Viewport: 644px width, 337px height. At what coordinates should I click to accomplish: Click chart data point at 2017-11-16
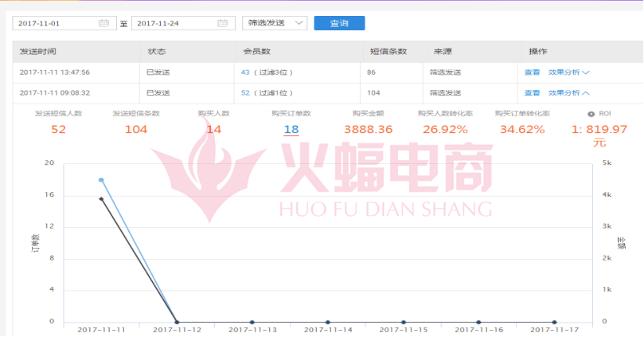click(x=479, y=322)
